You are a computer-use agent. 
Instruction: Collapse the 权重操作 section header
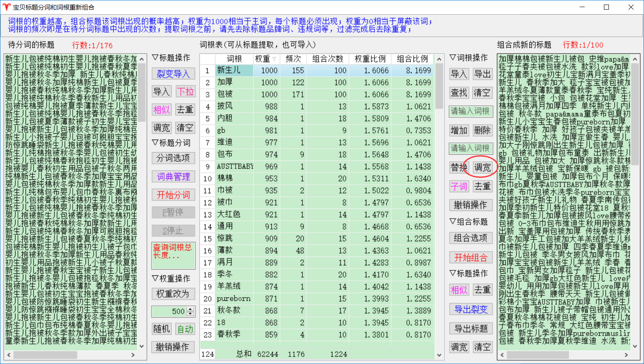[x=171, y=278]
